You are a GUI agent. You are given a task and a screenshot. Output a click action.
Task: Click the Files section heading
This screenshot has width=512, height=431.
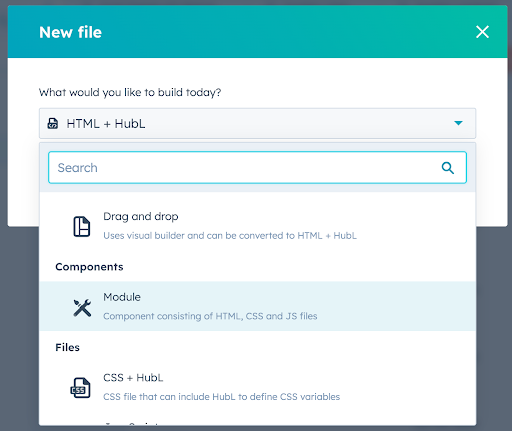coord(67,347)
